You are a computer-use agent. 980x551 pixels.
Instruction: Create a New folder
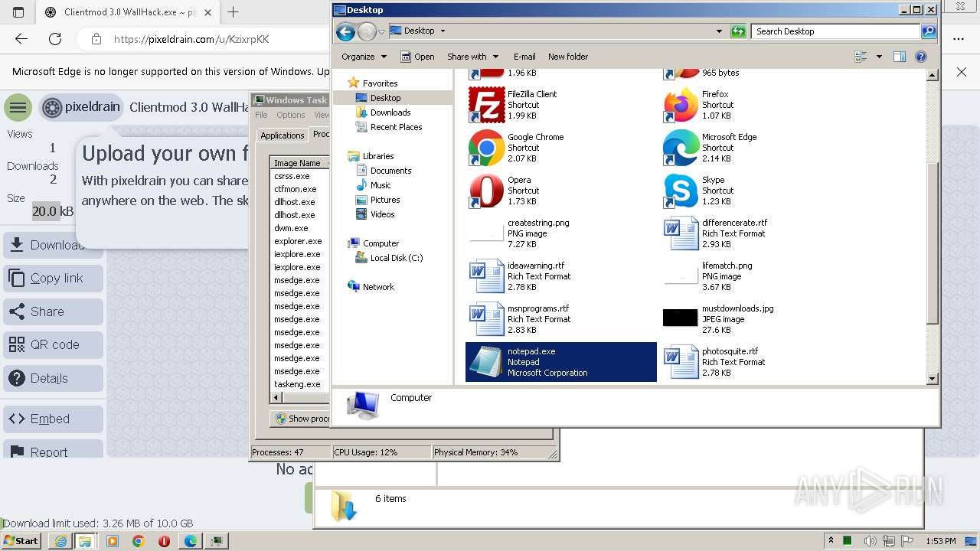click(568, 57)
